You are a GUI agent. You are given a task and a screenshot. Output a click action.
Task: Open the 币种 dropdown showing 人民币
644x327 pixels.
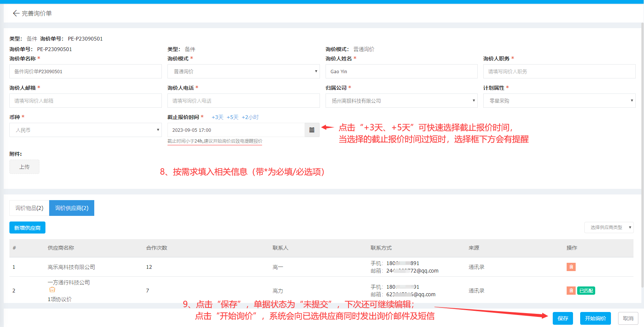pos(86,130)
